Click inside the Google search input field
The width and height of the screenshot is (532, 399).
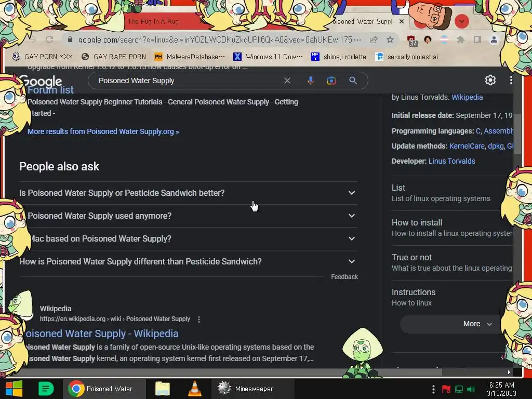tap(188, 81)
